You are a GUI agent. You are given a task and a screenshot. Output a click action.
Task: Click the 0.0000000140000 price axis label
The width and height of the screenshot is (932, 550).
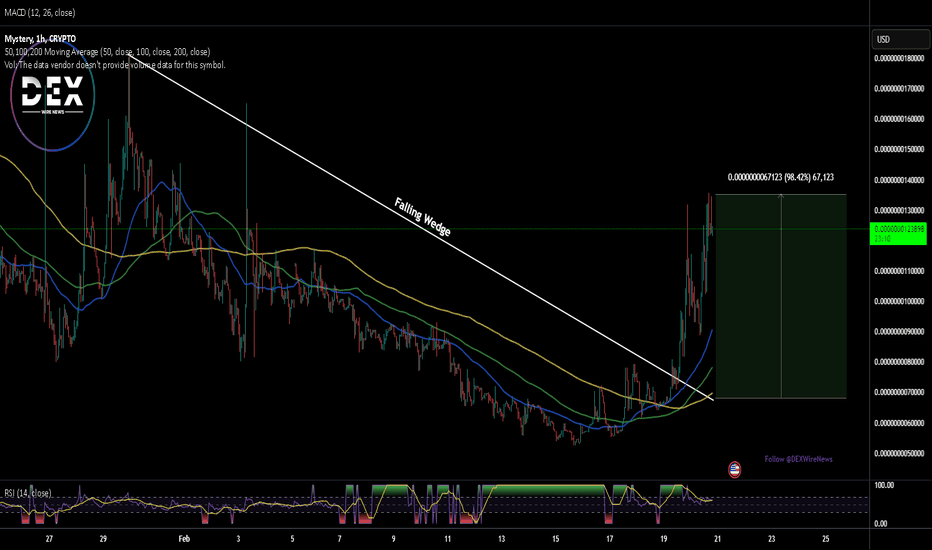pos(899,180)
